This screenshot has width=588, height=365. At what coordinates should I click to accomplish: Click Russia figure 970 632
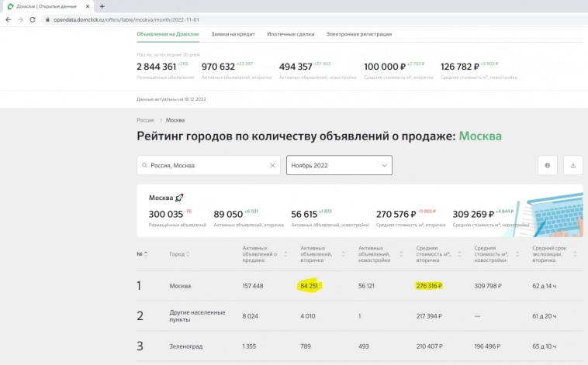[x=218, y=67]
